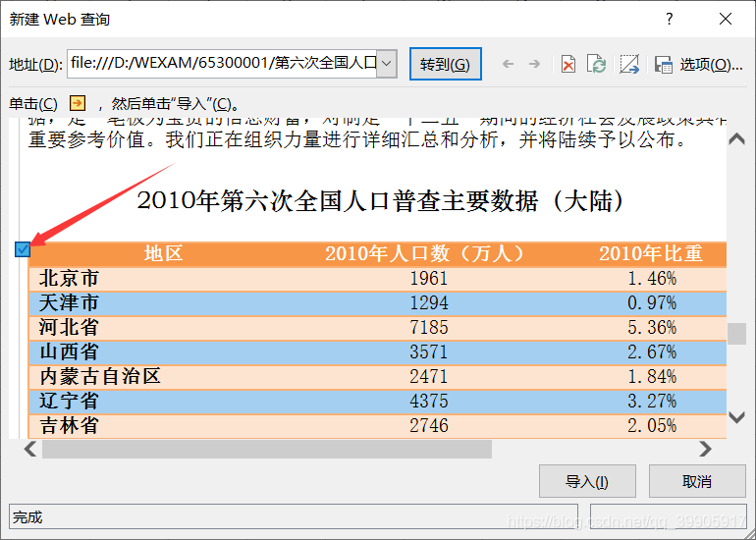The width and height of the screenshot is (756, 540).
Task: Select the 辽宁省 row label
Action: [69, 402]
